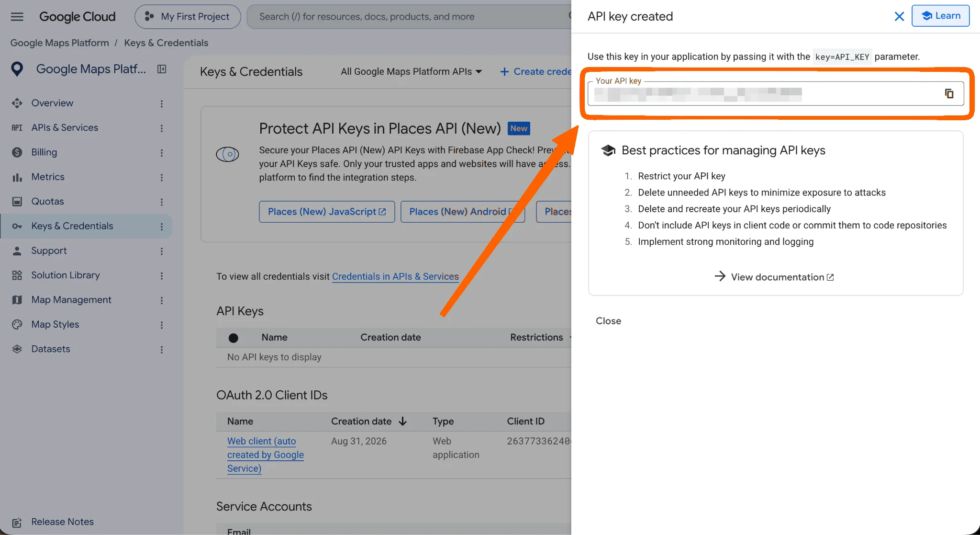Open Quotas in the sidebar
This screenshot has width=980, height=535.
click(47, 201)
